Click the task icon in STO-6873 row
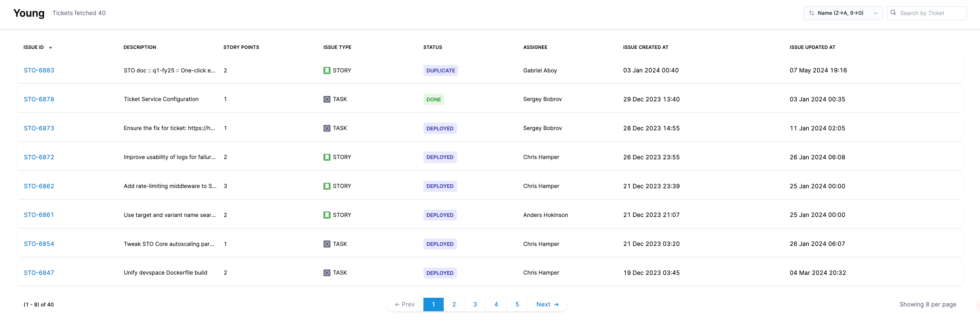 326,128
